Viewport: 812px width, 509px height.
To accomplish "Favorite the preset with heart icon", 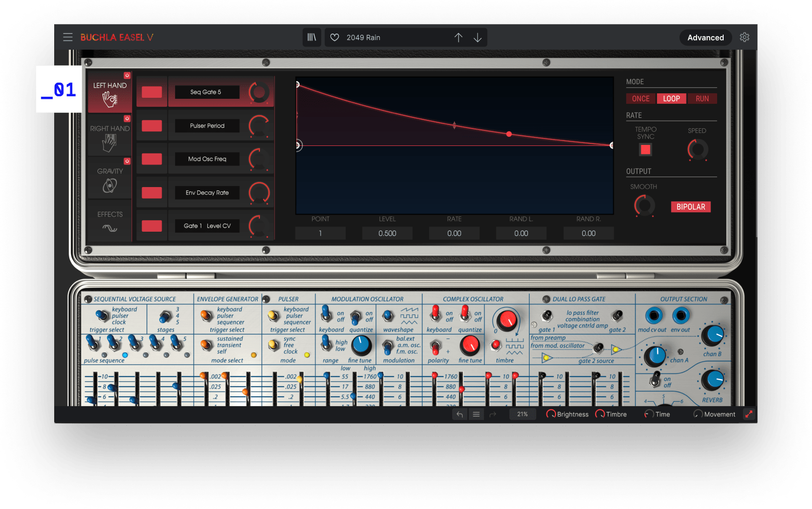I will [335, 38].
